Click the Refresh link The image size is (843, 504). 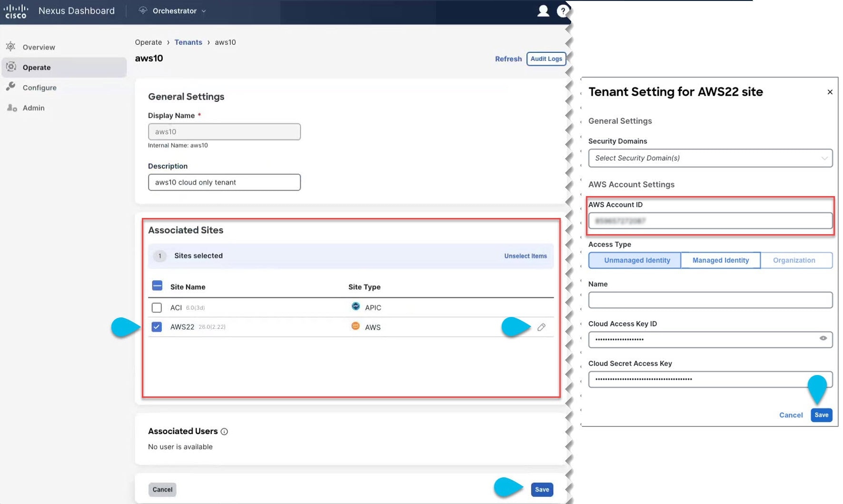tap(508, 59)
